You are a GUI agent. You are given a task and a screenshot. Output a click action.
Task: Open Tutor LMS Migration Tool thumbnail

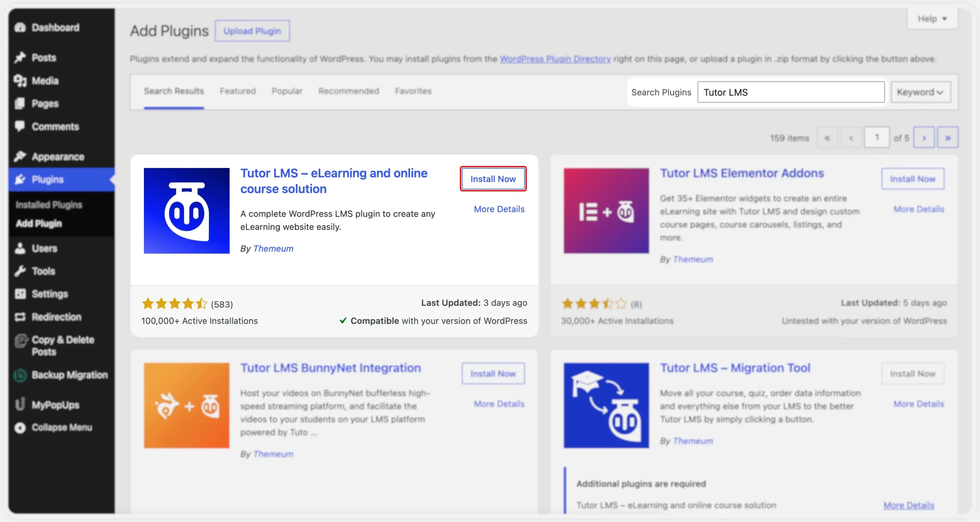click(x=606, y=405)
